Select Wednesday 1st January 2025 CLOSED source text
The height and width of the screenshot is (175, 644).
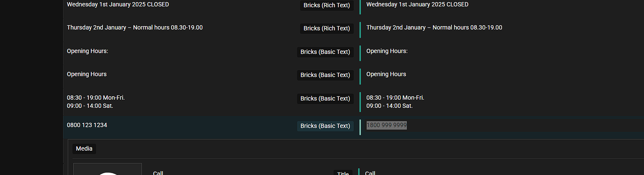click(x=118, y=4)
